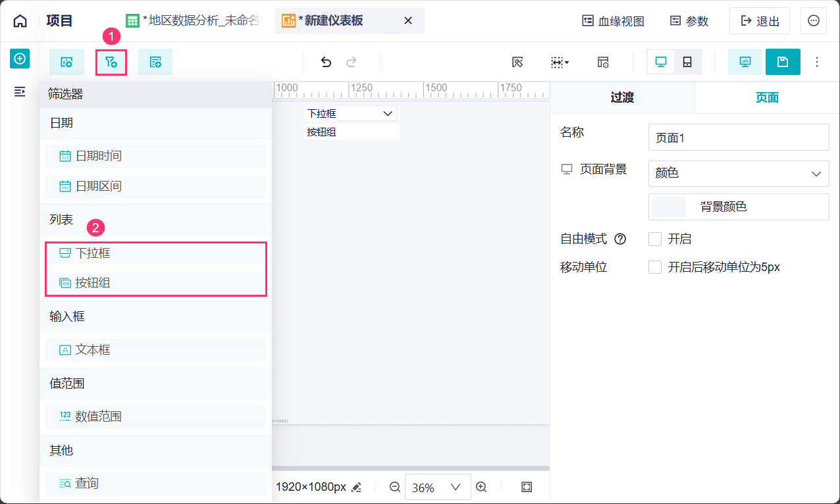Switch to mobile layout view
This screenshot has height=504, width=840.
(x=687, y=62)
